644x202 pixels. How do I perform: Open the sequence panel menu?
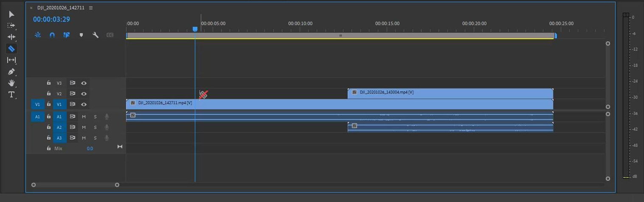[x=91, y=8]
